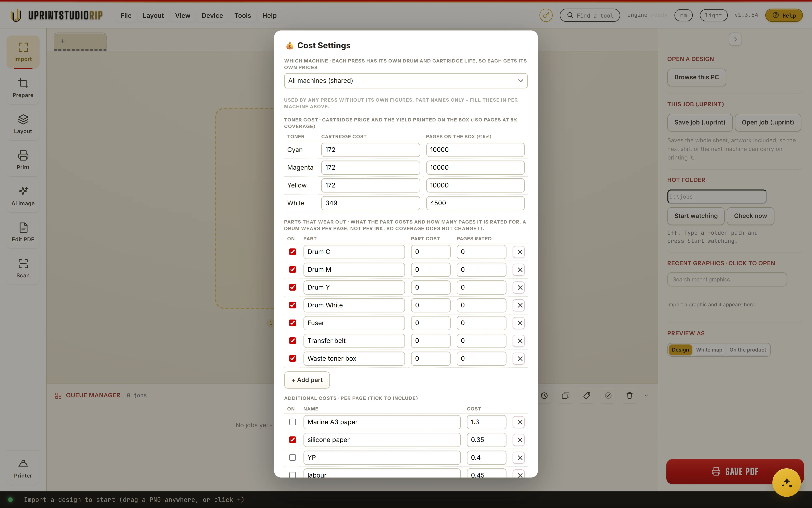Click Start watching button
This screenshot has width=812, height=508.
[696, 216]
